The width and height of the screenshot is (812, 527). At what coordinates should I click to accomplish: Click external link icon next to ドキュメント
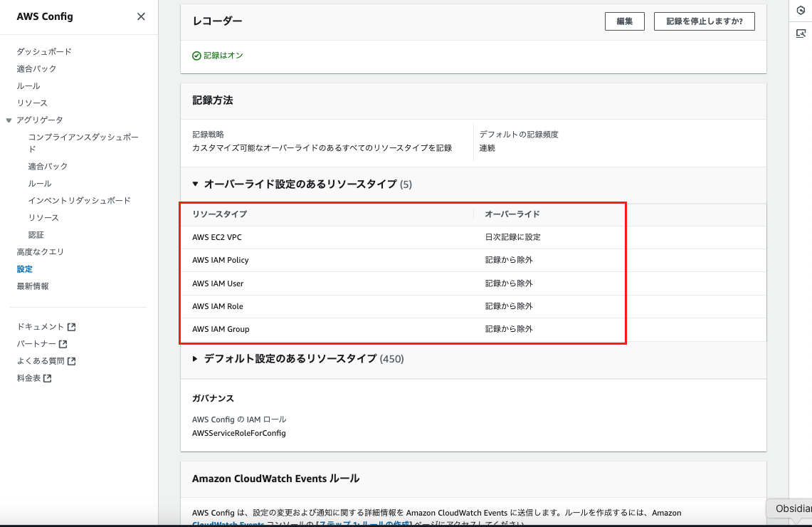click(x=71, y=327)
